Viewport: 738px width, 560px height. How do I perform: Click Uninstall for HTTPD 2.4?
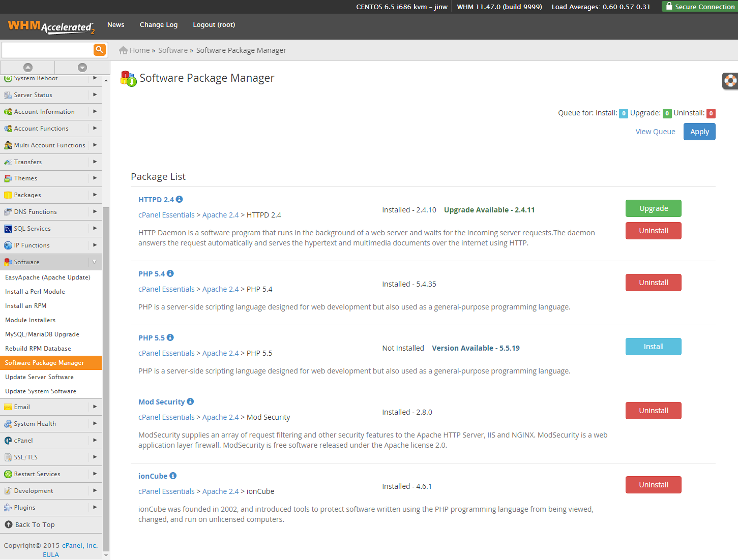click(654, 231)
